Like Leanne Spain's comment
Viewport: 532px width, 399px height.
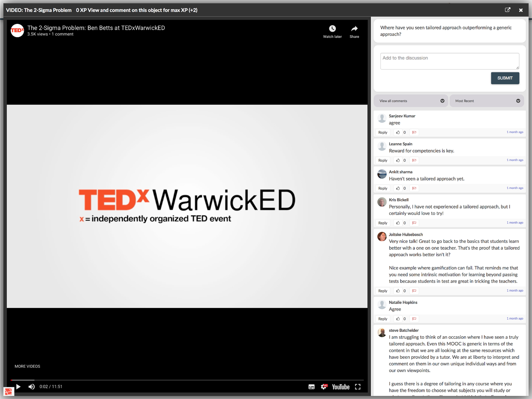coord(398,160)
